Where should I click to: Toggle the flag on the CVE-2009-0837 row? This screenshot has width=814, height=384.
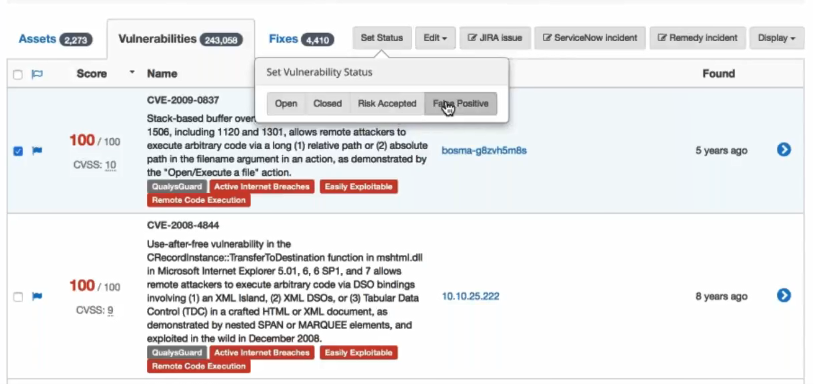37,151
